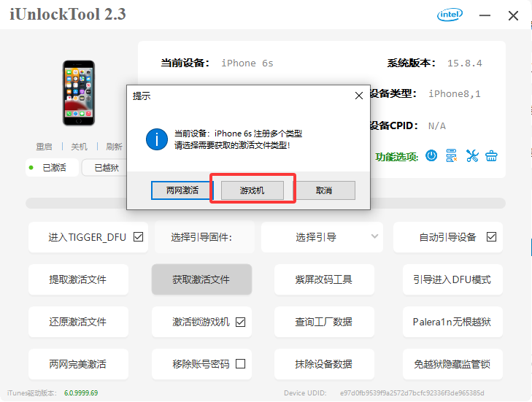The image size is (532, 402).
Task: Click the Device UDID value
Action: click(412, 393)
